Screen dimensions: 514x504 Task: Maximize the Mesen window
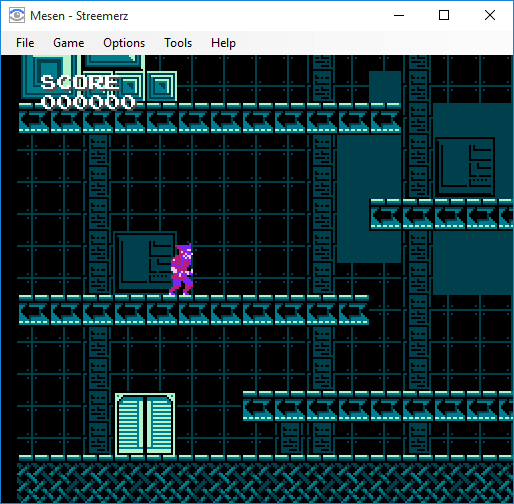click(x=444, y=15)
